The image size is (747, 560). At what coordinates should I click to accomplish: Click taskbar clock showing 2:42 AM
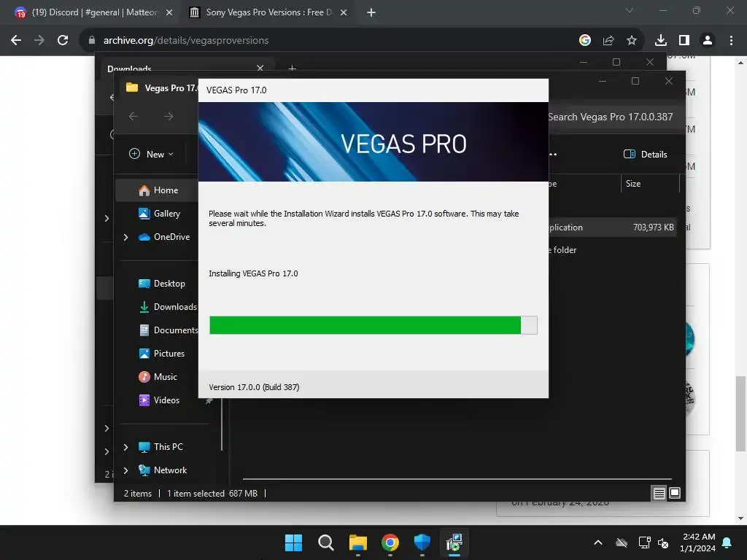(x=698, y=542)
